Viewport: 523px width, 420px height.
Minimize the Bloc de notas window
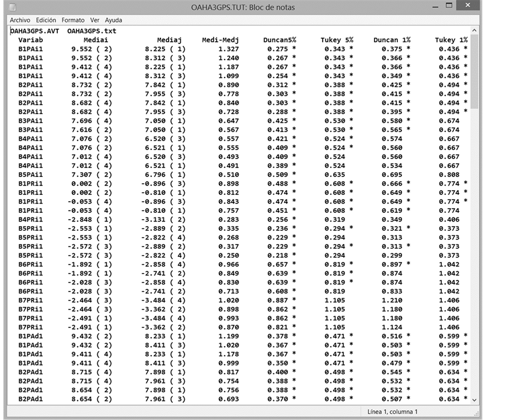pos(436,7)
